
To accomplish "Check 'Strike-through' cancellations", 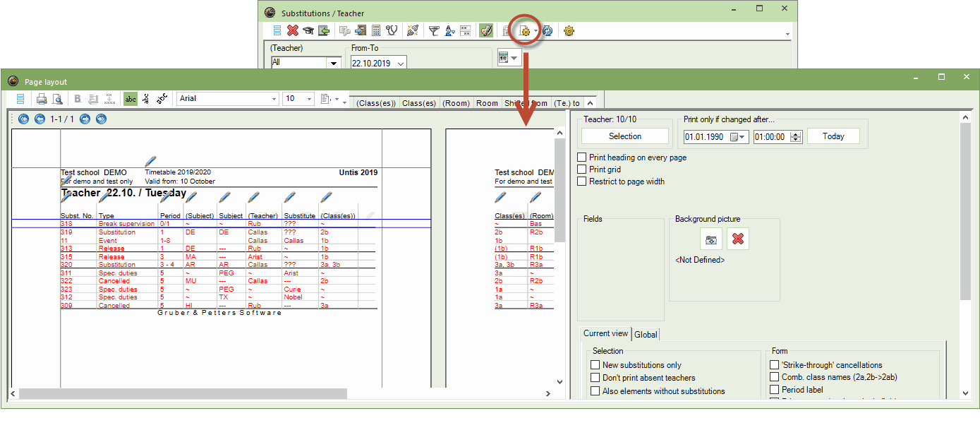I will pyautogui.click(x=774, y=365).
